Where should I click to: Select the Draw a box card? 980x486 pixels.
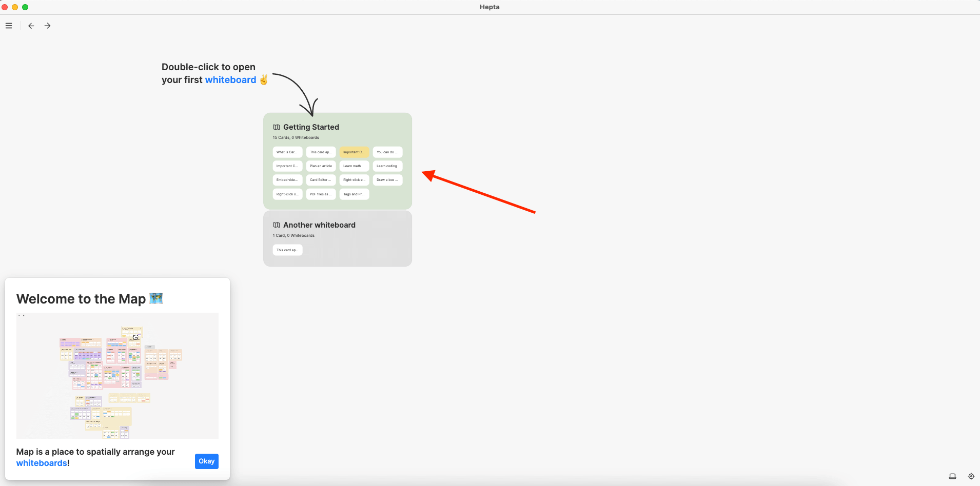387,180
